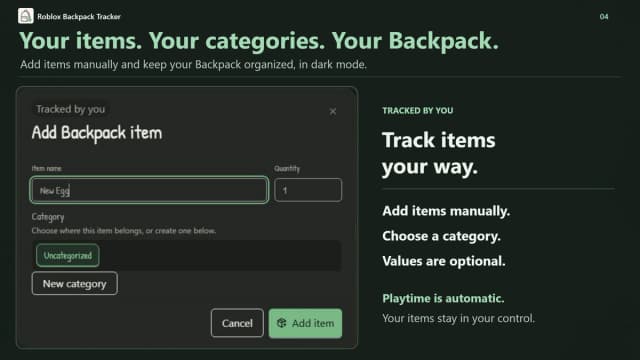Click the 'Roblox Backpack Tracker' header text
The image size is (640, 360).
79,17
